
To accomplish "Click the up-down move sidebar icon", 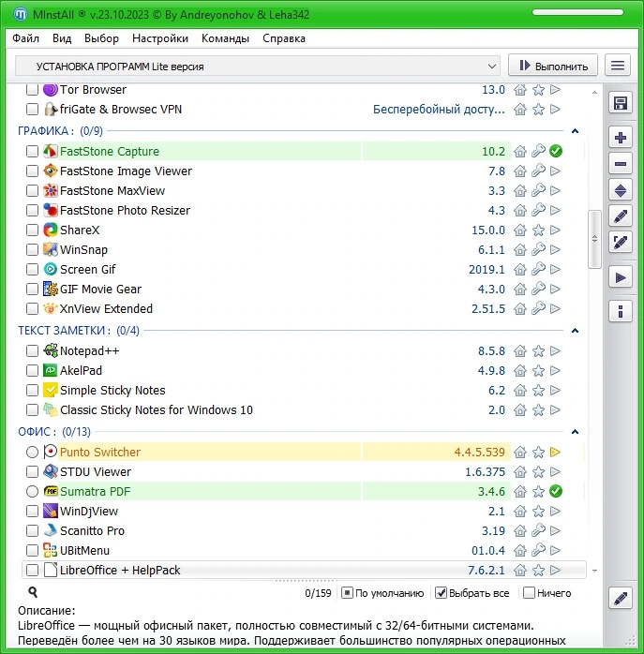I will coord(621,190).
